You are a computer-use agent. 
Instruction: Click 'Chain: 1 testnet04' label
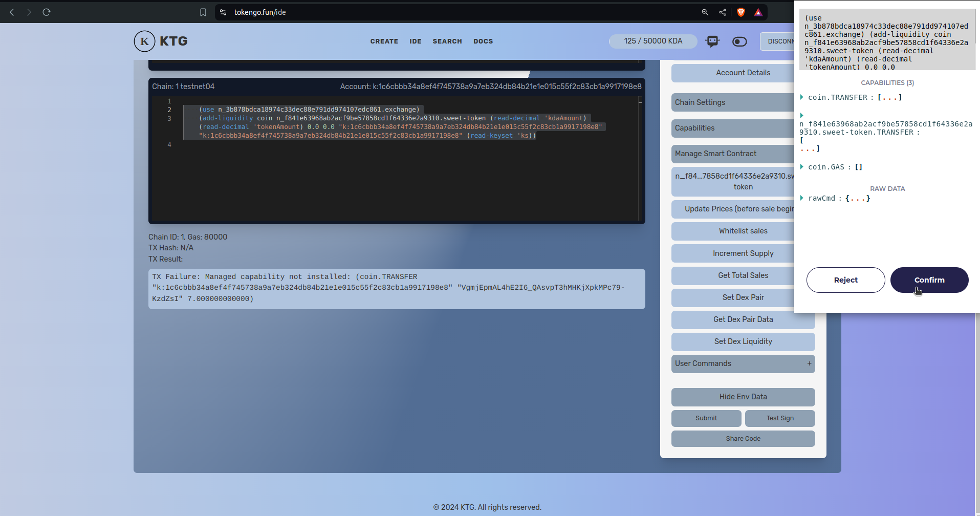coord(183,87)
